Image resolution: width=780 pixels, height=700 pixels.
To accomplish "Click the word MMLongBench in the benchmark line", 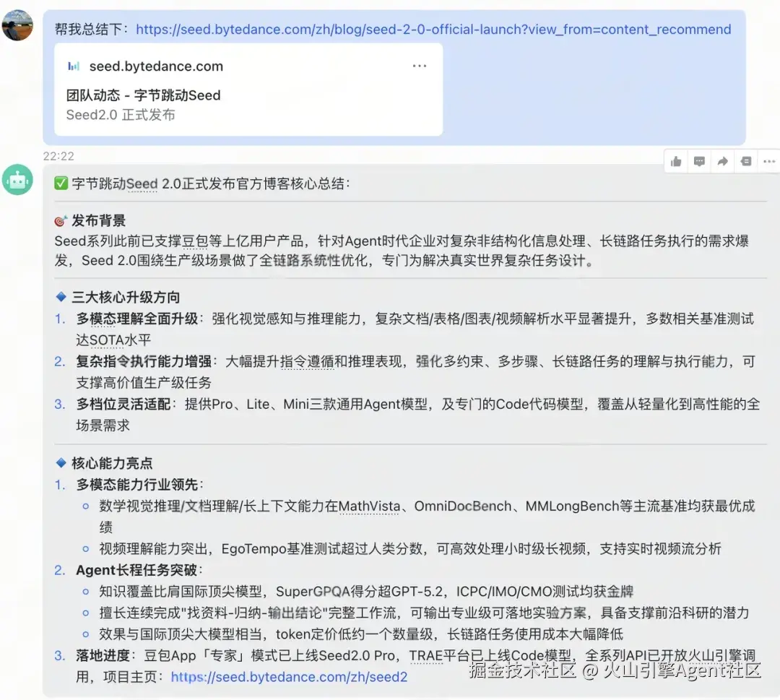I will pyautogui.click(x=572, y=506).
